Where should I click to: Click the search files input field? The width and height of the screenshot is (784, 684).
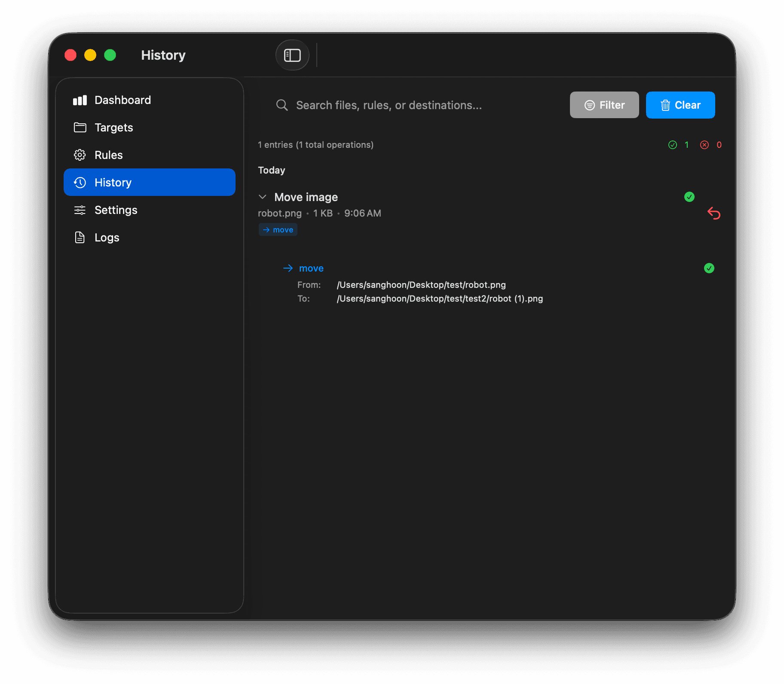click(x=408, y=105)
